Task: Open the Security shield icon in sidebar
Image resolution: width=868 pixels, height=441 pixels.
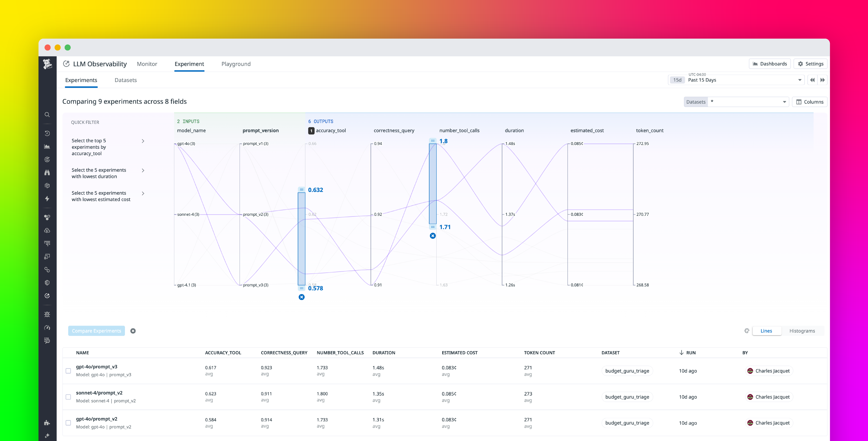Action: click(47, 282)
